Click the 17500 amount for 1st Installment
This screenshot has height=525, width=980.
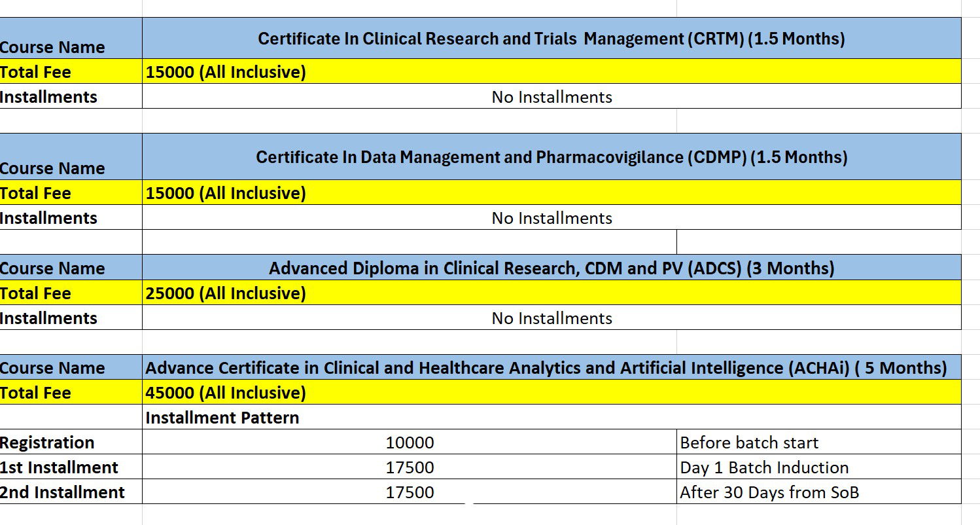[410, 467]
